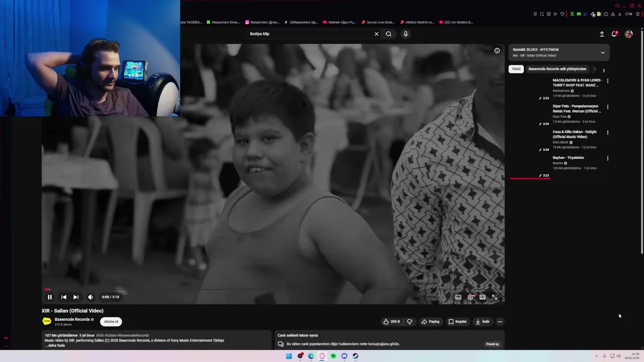Switch to 'Respechers Strea...' Kick tab

coord(223,22)
